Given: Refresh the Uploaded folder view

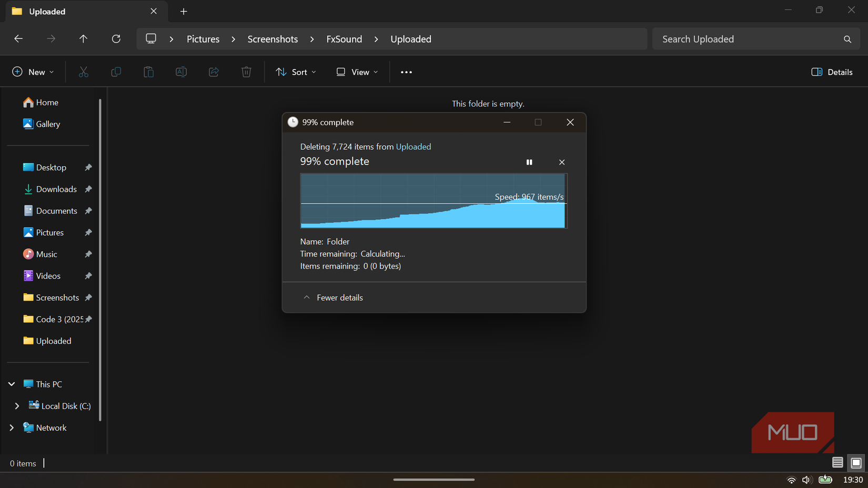Looking at the screenshot, I should [116, 39].
